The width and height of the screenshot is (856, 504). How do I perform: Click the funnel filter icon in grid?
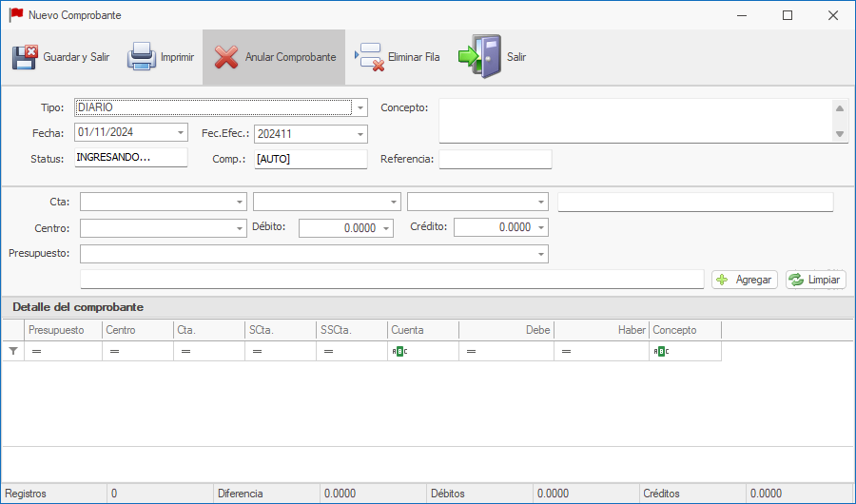click(13, 351)
